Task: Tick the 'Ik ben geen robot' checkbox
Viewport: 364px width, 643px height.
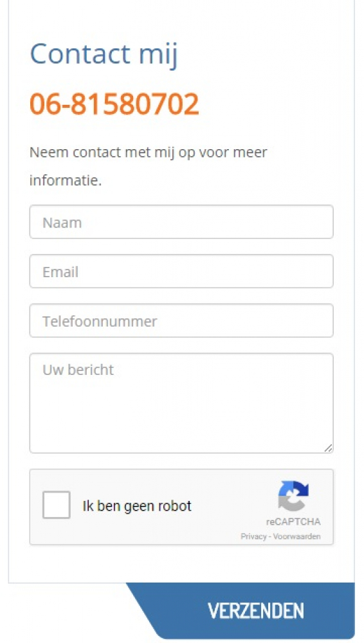Action: [x=56, y=505]
